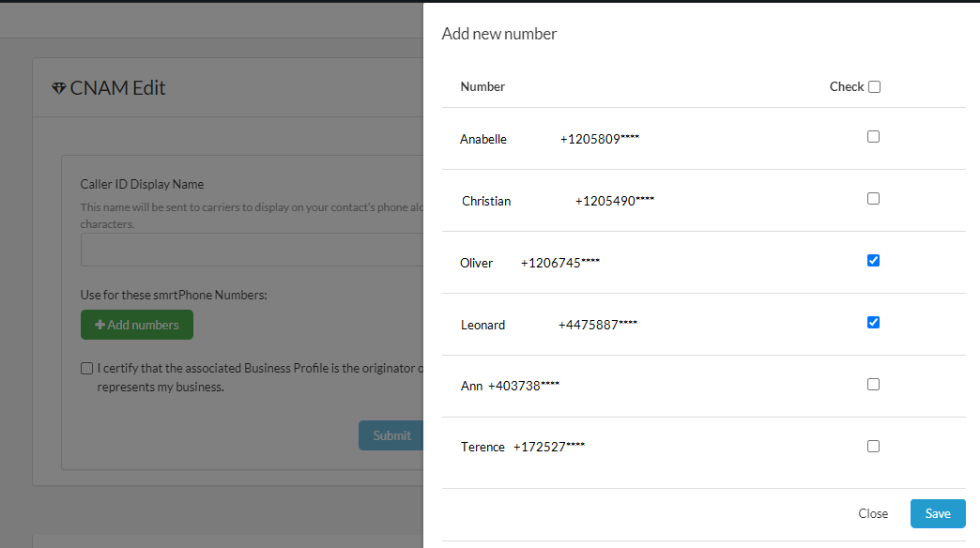Click the green Add numbers button

[x=137, y=325]
